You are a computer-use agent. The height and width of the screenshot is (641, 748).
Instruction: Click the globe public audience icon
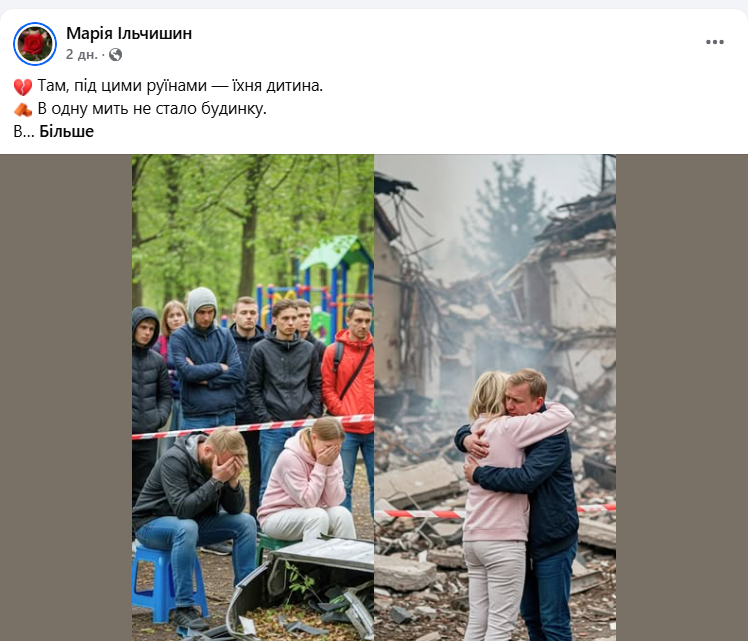point(115,55)
